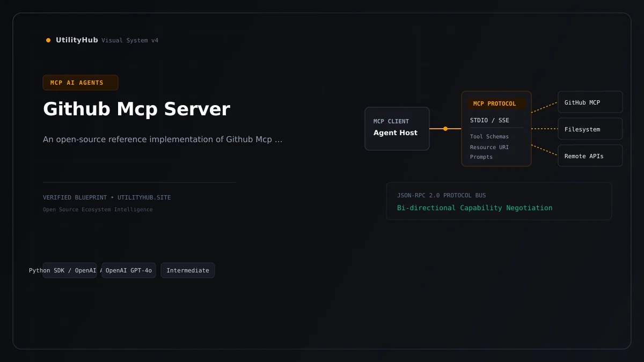Click the orange connector node dot

pyautogui.click(x=445, y=129)
